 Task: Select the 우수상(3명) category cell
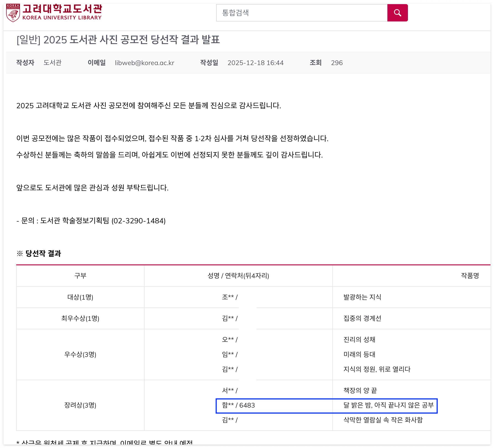[x=80, y=354]
